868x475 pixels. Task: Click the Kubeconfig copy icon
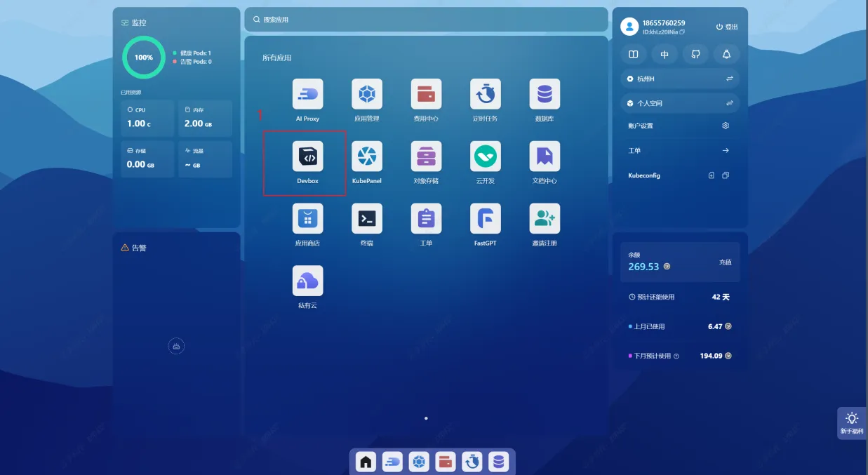(x=726, y=175)
